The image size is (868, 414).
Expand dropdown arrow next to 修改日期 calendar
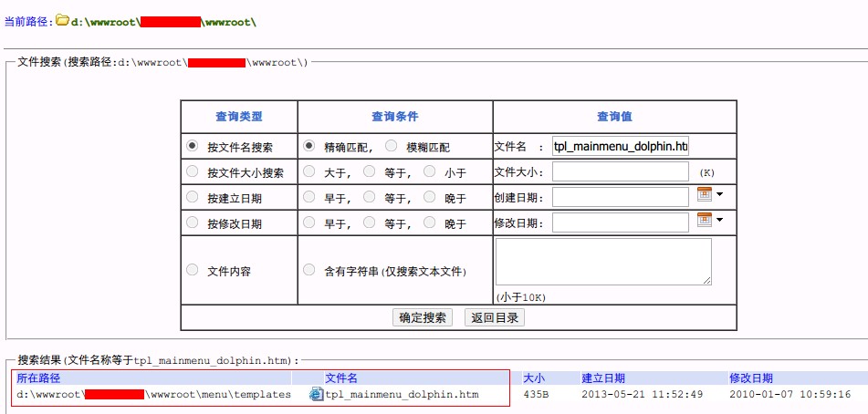[x=719, y=220]
